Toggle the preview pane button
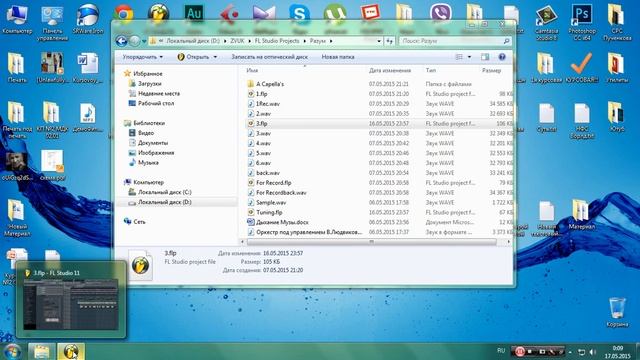640x360 pixels. click(x=485, y=57)
